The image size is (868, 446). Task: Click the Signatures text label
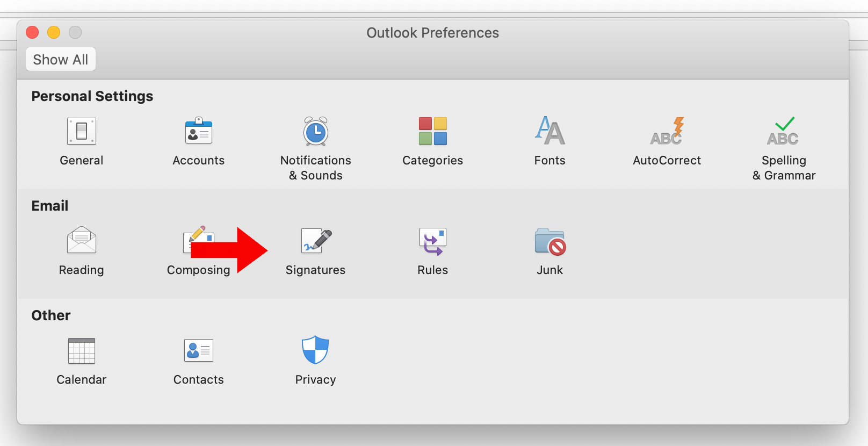(x=315, y=270)
